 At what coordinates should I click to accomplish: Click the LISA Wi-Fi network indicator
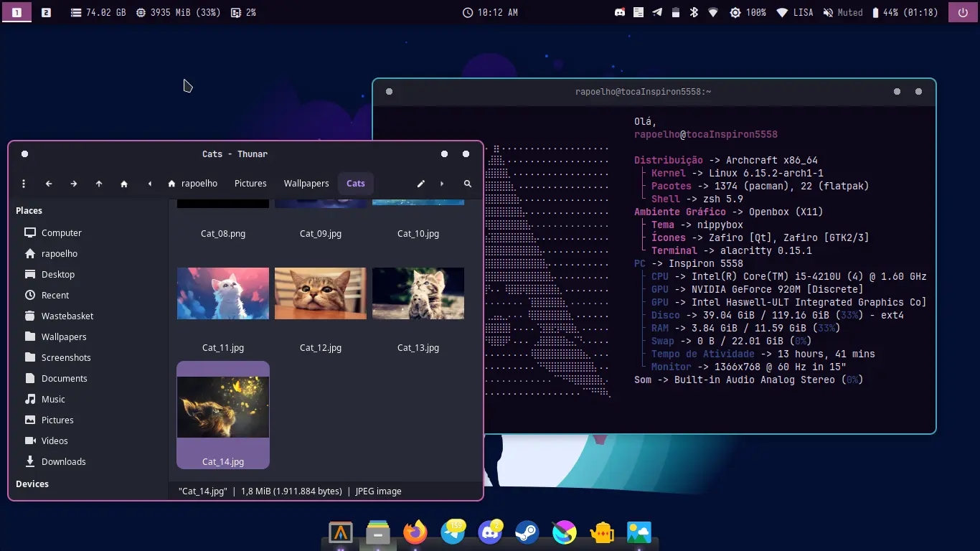pyautogui.click(x=794, y=12)
